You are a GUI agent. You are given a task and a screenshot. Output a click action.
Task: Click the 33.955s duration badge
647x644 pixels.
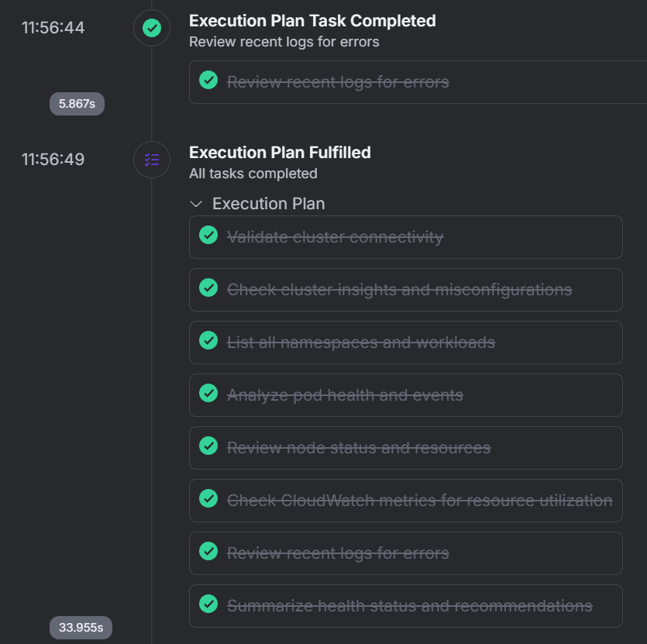(81, 628)
